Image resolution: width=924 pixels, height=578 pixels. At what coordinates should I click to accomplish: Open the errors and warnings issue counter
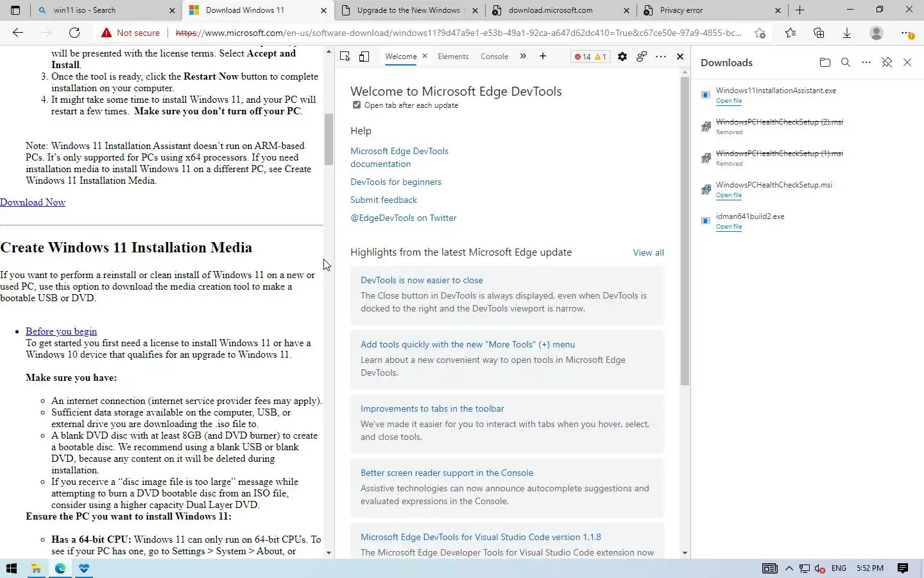(x=590, y=57)
